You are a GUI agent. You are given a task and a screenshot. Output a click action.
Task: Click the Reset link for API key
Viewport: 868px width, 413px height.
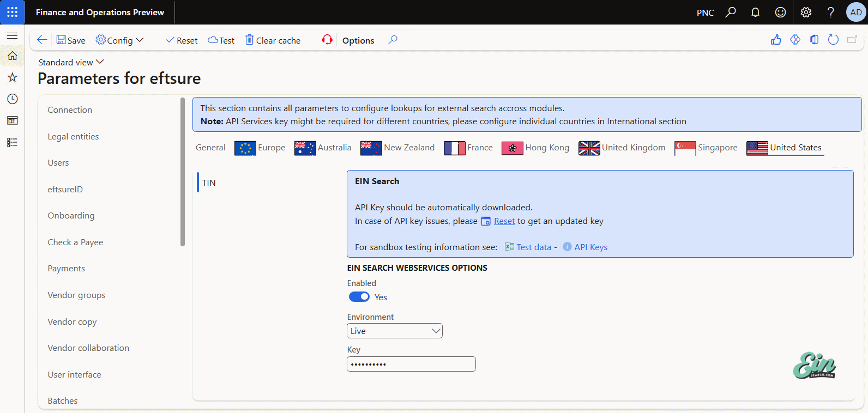(504, 221)
